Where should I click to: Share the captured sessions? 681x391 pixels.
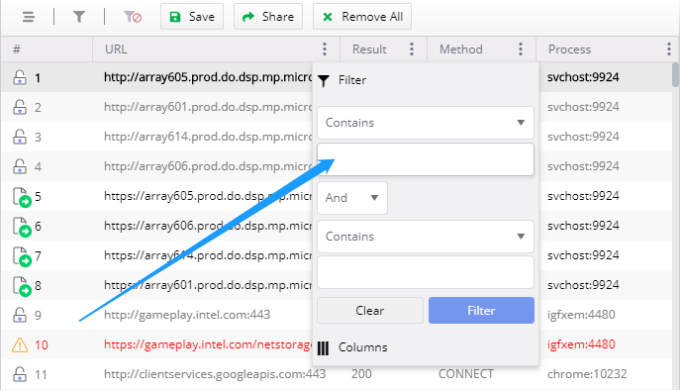(268, 17)
